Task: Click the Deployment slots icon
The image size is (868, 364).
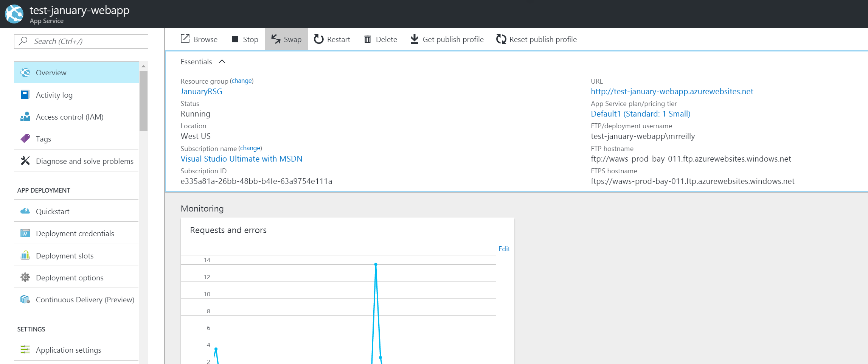Action: coord(25,255)
